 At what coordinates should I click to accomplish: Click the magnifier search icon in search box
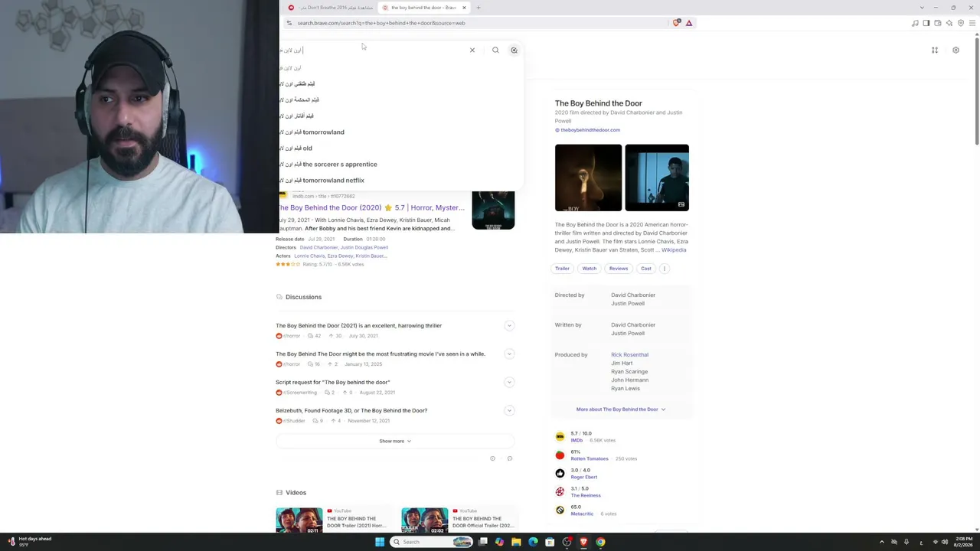tap(495, 51)
